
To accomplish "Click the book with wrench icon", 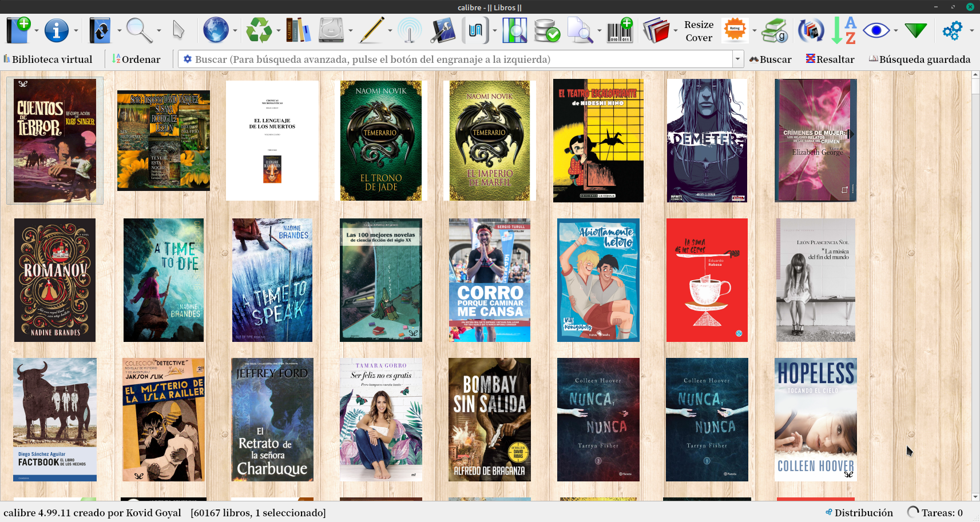I will 442,30.
